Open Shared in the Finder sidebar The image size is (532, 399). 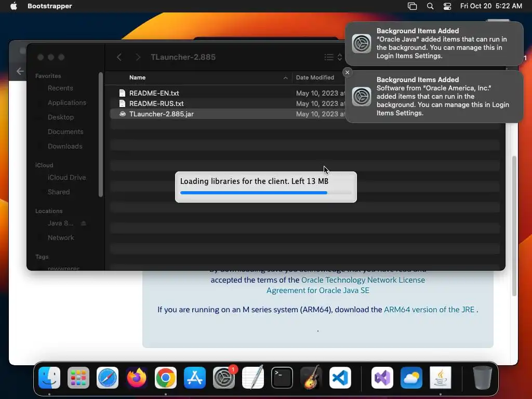pyautogui.click(x=58, y=192)
